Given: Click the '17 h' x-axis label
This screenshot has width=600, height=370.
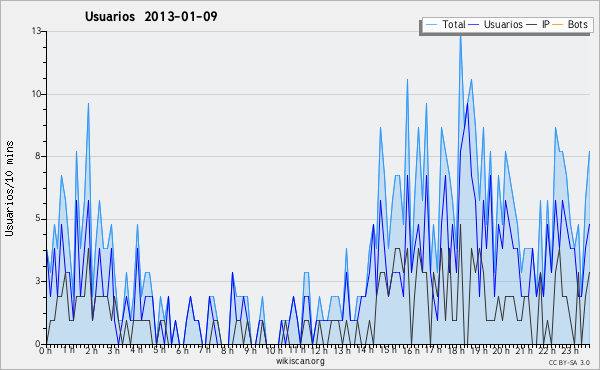Looking at the screenshot, I should (x=433, y=350).
